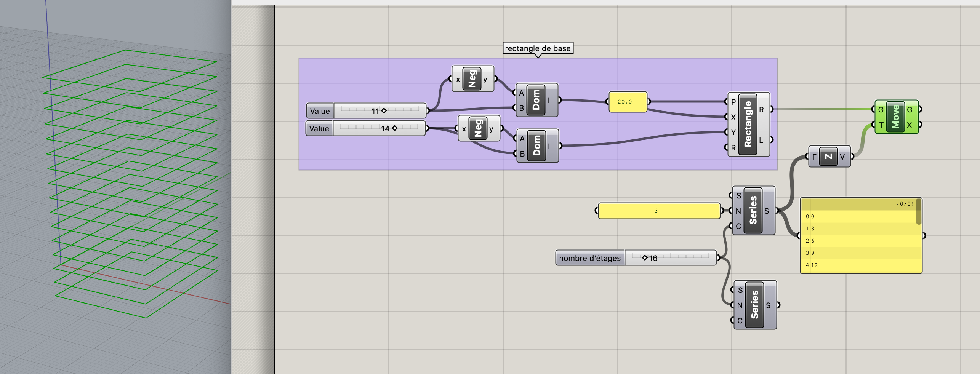Click the yellow panel containing value 3

pyautogui.click(x=658, y=211)
